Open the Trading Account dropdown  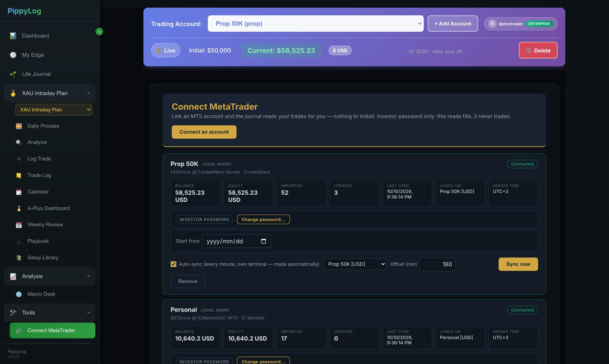[316, 23]
